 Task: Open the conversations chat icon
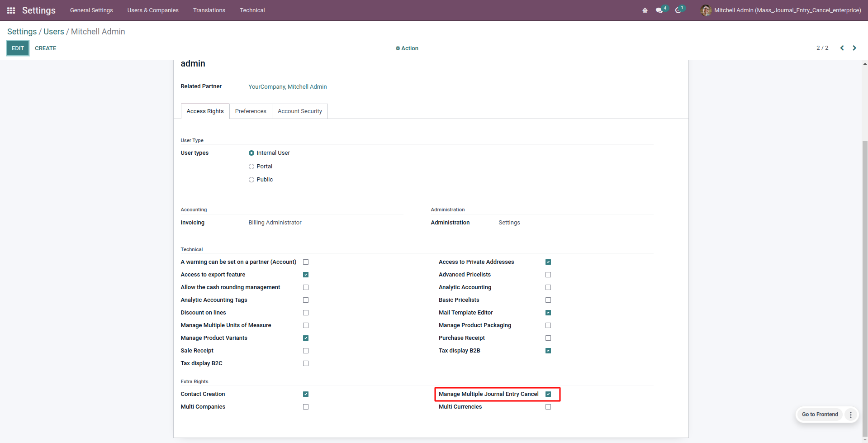pyautogui.click(x=659, y=10)
